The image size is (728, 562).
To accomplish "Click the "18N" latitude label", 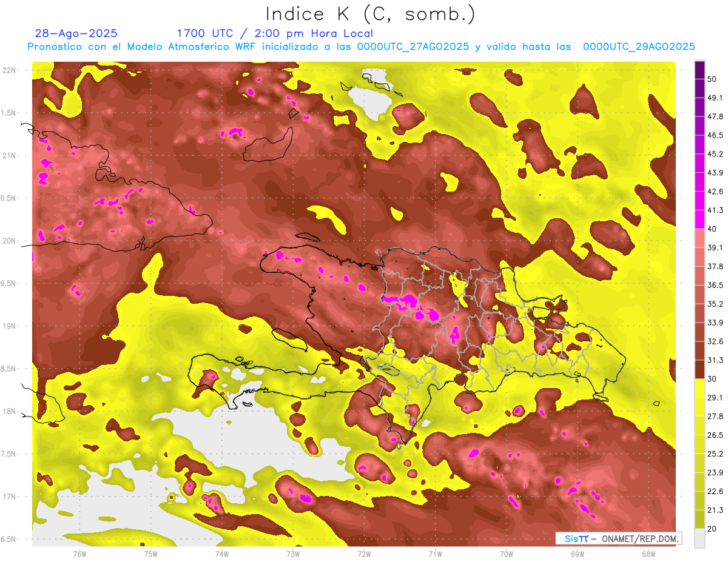I will coord(10,411).
